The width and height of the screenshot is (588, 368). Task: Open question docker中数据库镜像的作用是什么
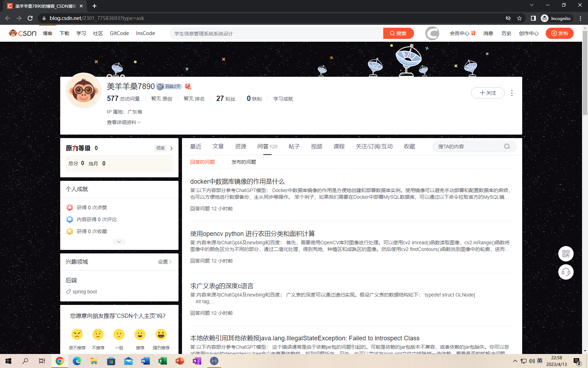237,182
